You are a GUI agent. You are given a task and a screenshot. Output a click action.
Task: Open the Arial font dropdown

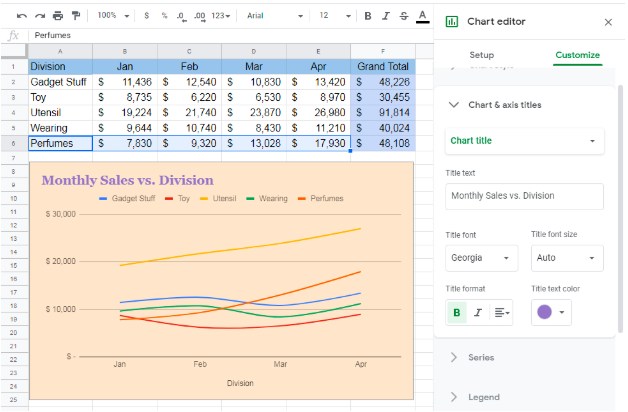pyautogui.click(x=275, y=16)
